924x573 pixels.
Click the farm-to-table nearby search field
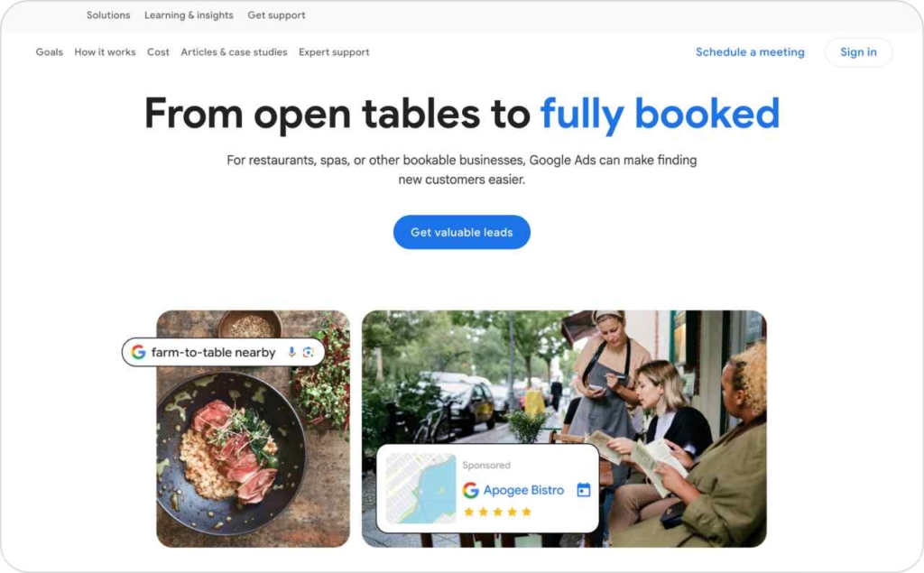[x=224, y=352]
